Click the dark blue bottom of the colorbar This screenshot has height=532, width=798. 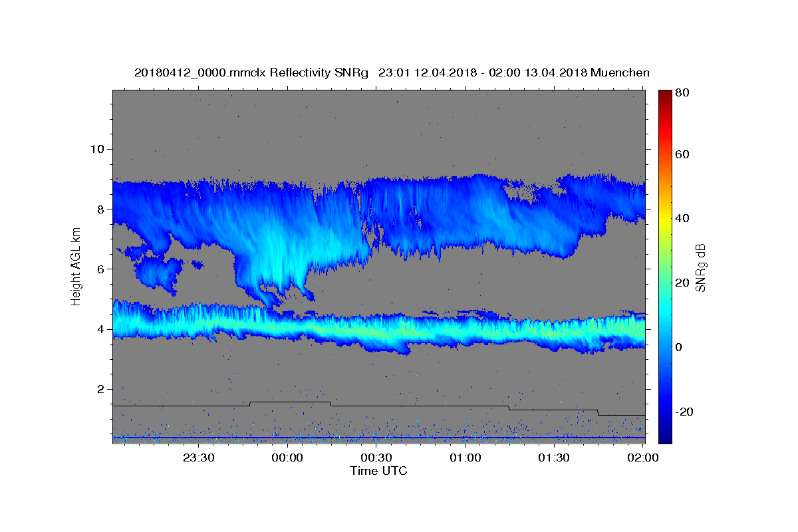pos(665,436)
